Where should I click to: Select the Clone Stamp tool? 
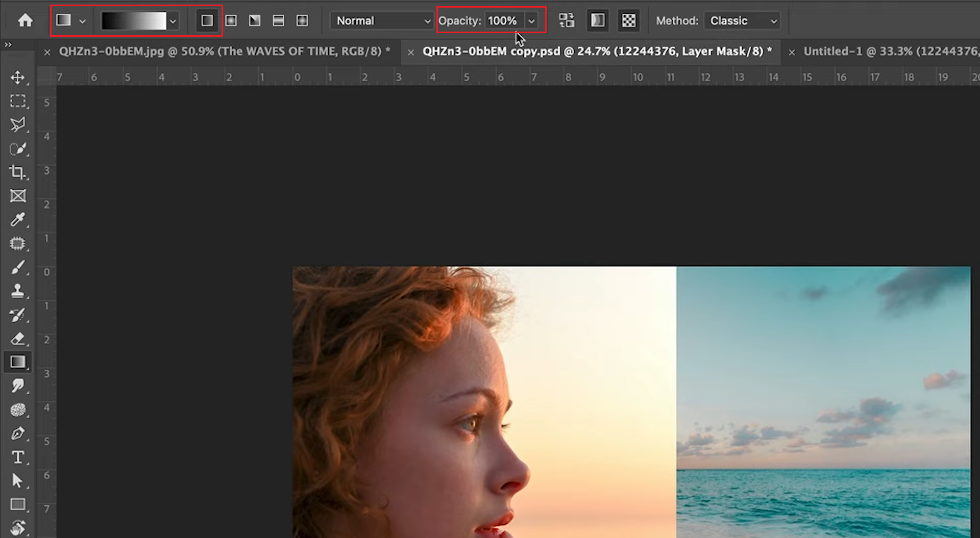(x=18, y=291)
